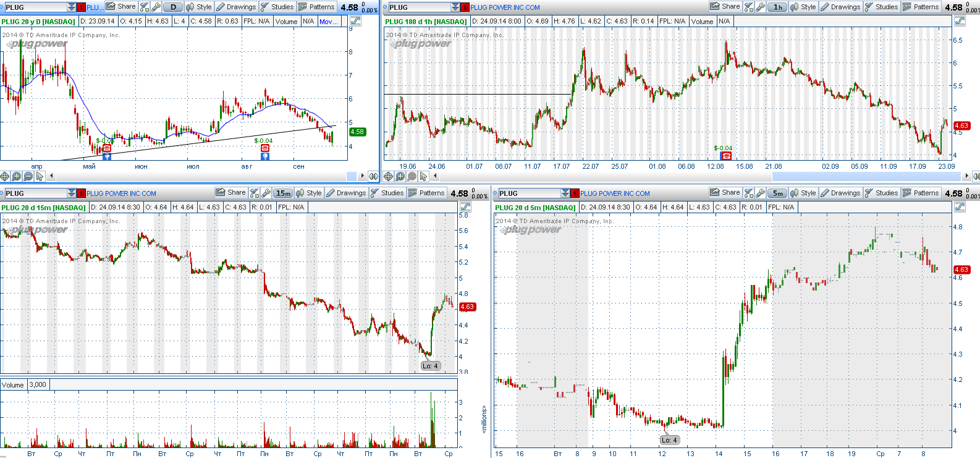
Task: Open the Drawings menu in the 1h chart
Action: 840,7
